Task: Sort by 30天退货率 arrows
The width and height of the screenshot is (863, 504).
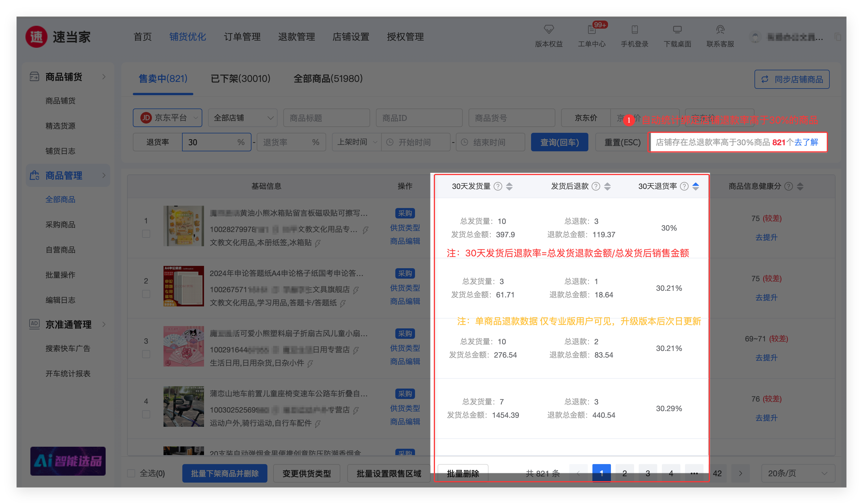Action: coord(695,186)
